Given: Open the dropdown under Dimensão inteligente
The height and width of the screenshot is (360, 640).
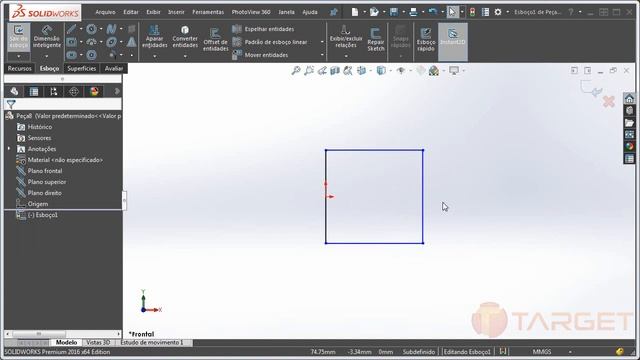Looking at the screenshot, I should pos(47,56).
